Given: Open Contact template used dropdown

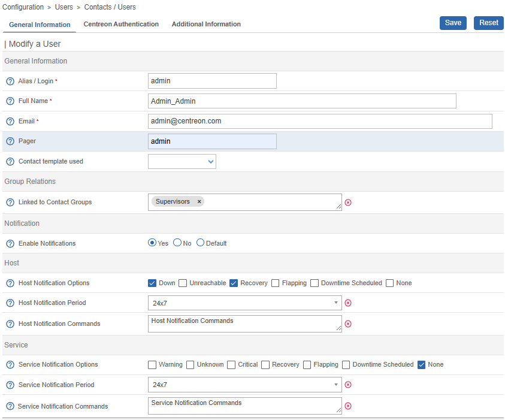Looking at the screenshot, I should pyautogui.click(x=182, y=162).
